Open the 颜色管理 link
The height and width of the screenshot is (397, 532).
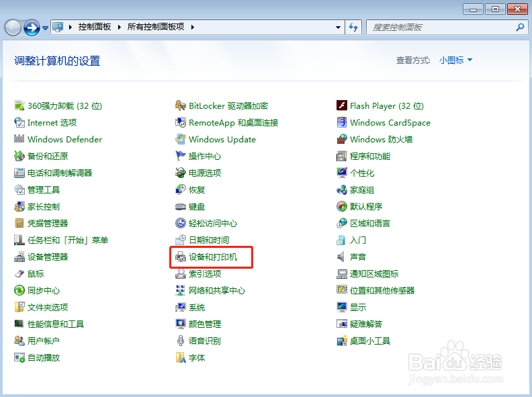tap(205, 324)
